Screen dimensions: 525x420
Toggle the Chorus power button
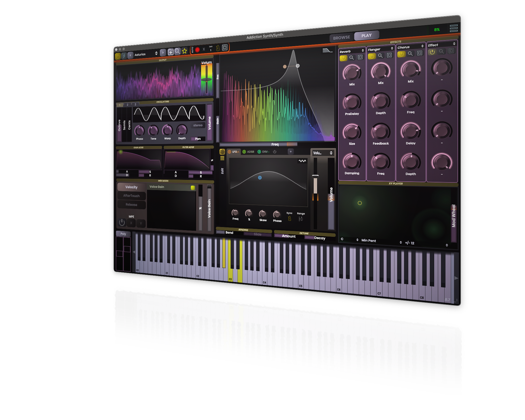pyautogui.click(x=401, y=54)
